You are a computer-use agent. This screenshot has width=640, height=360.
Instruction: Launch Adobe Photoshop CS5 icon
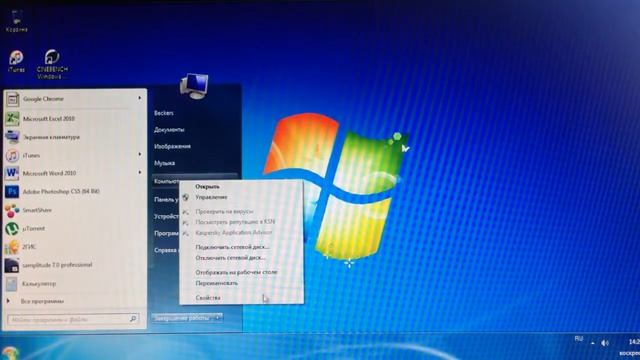pyautogui.click(x=12, y=191)
